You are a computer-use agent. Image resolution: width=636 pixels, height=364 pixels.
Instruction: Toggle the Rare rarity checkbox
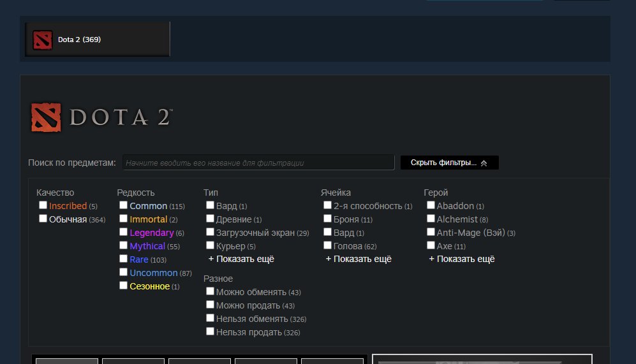(x=124, y=259)
